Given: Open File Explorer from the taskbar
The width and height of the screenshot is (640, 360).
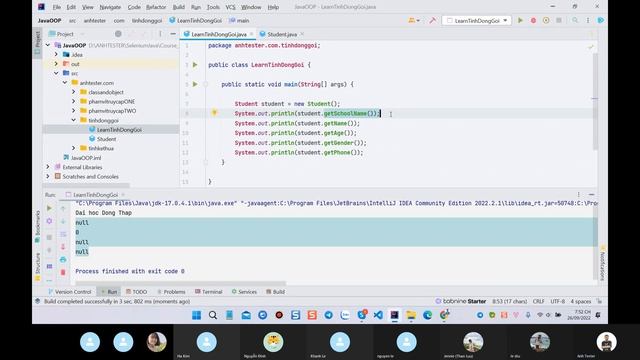Looking at the screenshot, I should [x=411, y=315].
